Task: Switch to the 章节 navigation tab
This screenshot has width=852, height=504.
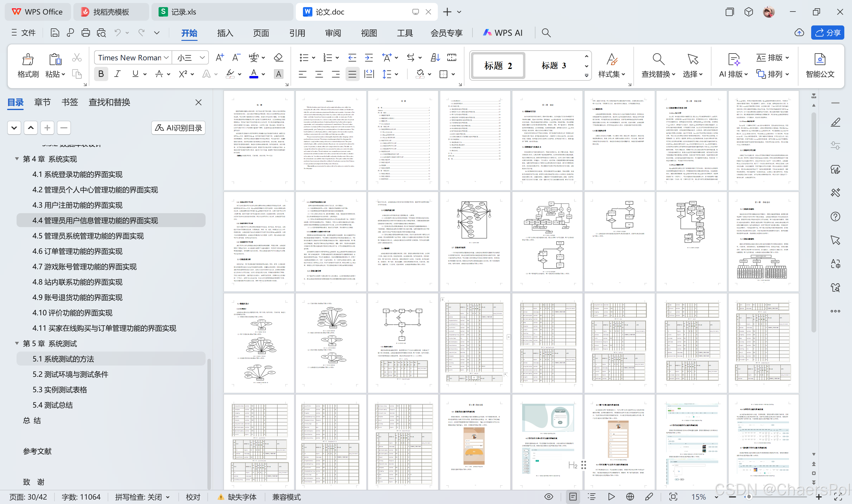Action: pos(42,102)
